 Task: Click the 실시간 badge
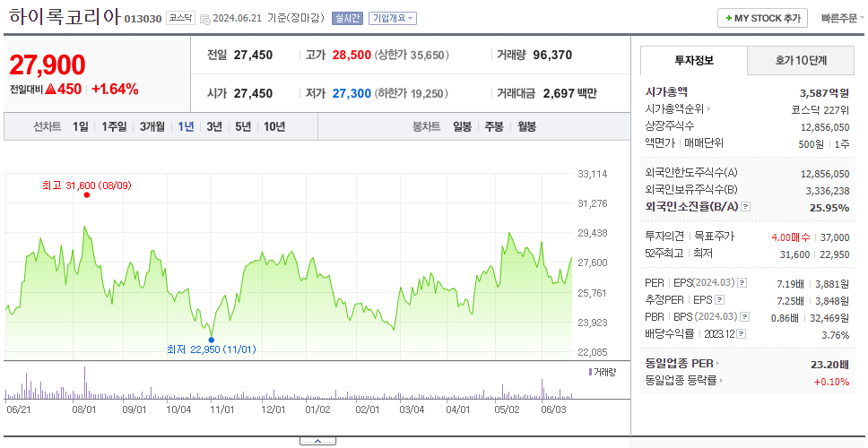pos(347,18)
